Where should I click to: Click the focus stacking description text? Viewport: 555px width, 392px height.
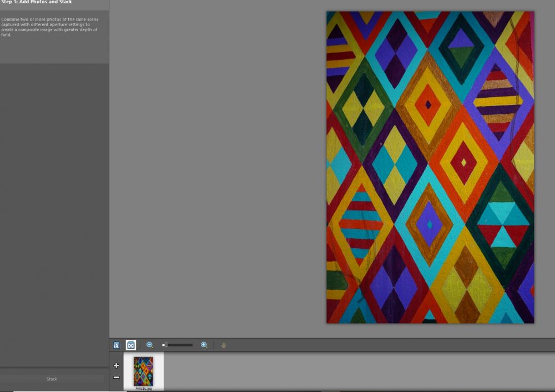(49, 27)
